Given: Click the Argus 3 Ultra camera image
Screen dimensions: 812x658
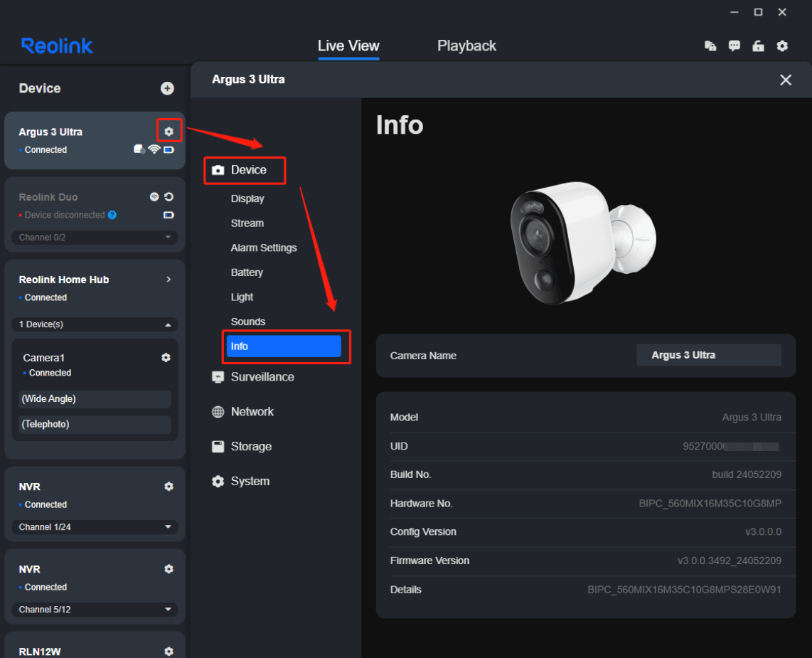Looking at the screenshot, I should (x=583, y=243).
